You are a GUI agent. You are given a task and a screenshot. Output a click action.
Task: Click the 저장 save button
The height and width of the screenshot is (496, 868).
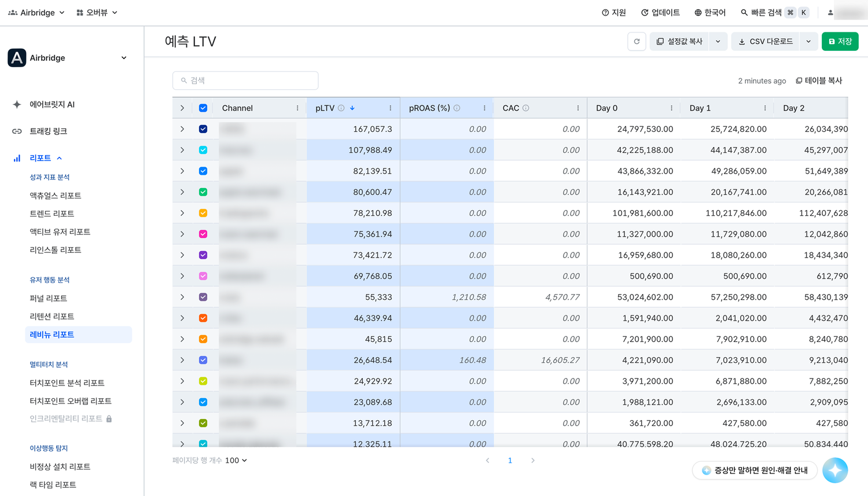[840, 42]
